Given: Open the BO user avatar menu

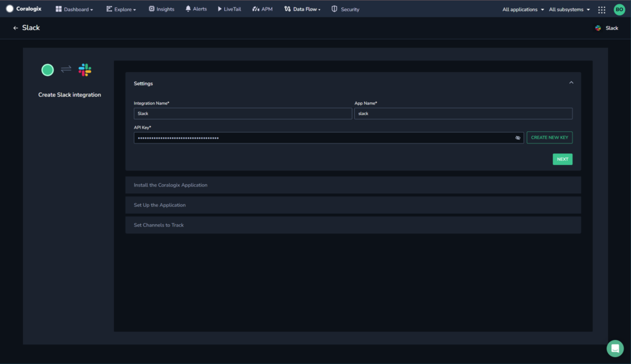Looking at the screenshot, I should click(x=619, y=9).
